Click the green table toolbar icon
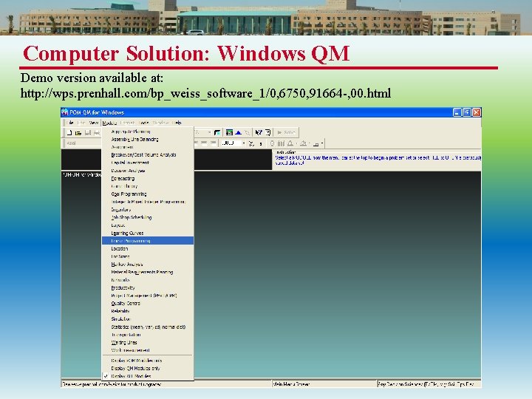The width and height of the screenshot is (532, 399). (229, 133)
